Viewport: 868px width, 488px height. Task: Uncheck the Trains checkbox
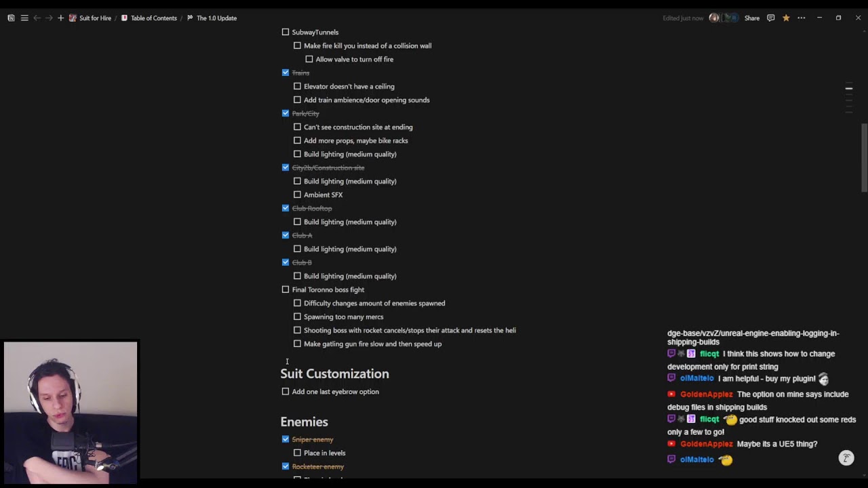tap(285, 73)
